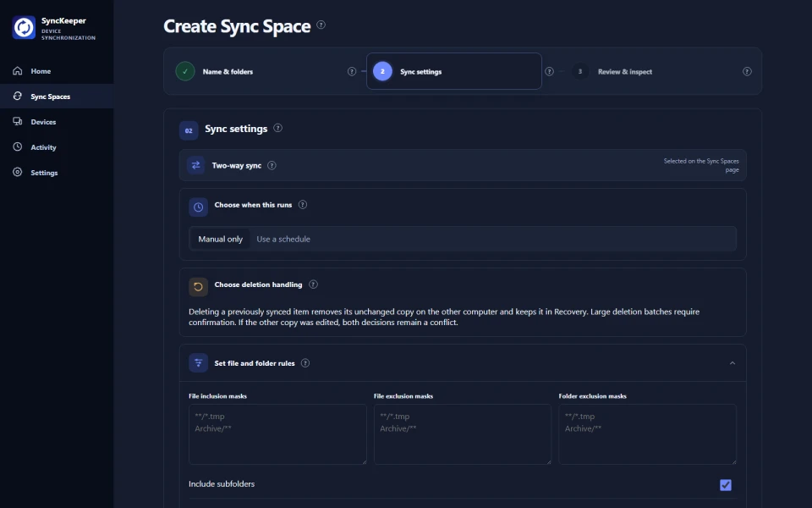Click the Activity clock icon

pos(18,146)
